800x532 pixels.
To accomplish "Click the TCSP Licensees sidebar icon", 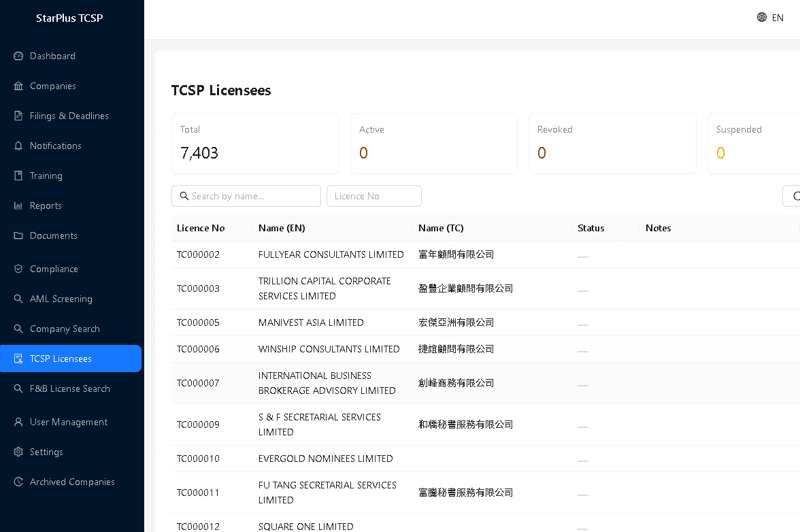I will click(18, 359).
